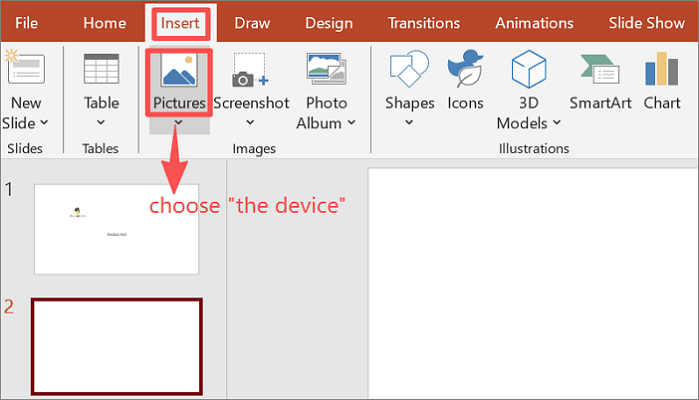Click the Screenshot camera icon
Screen dimensions: 699x400
(x=250, y=70)
